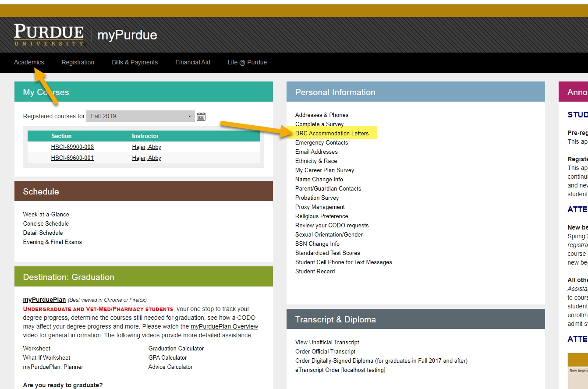This screenshot has width=588, height=389.
Task: Select View Unofficial Transcript
Action: (327, 343)
